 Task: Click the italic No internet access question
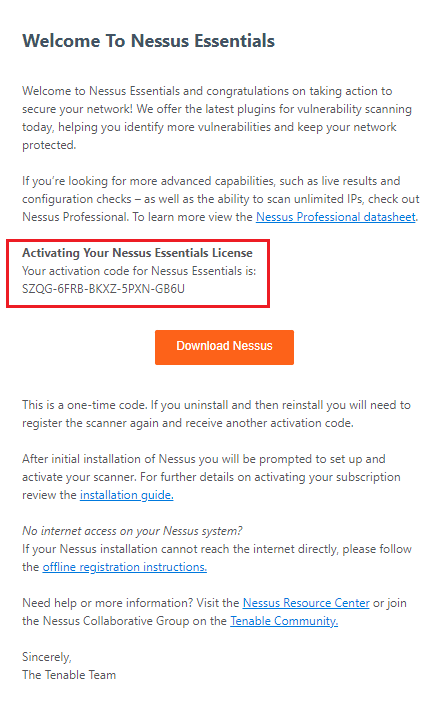(132, 531)
